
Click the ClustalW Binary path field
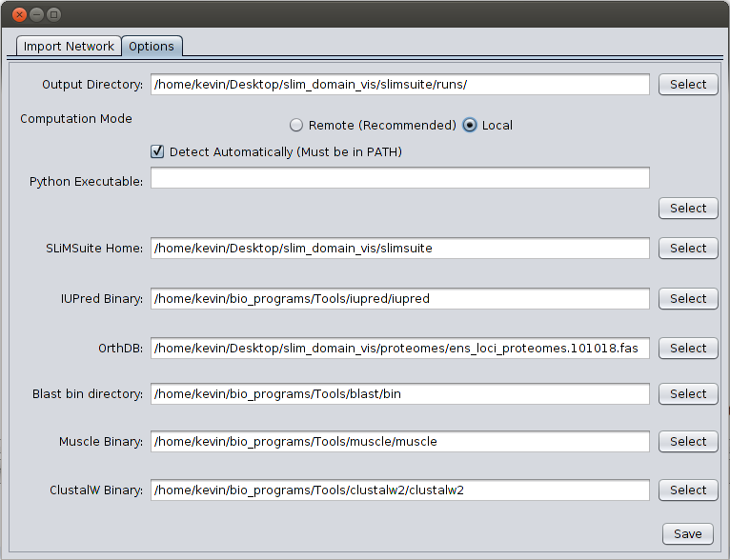pyautogui.click(x=400, y=490)
